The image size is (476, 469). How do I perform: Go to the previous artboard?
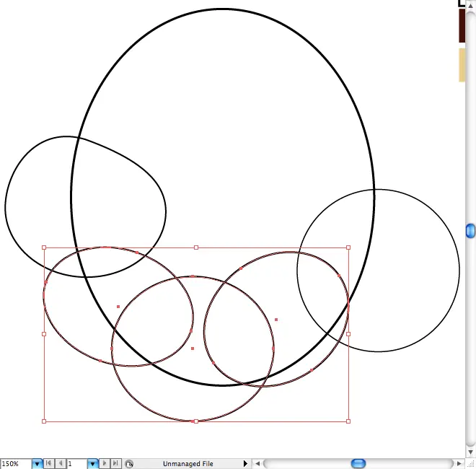pyautogui.click(x=61, y=463)
